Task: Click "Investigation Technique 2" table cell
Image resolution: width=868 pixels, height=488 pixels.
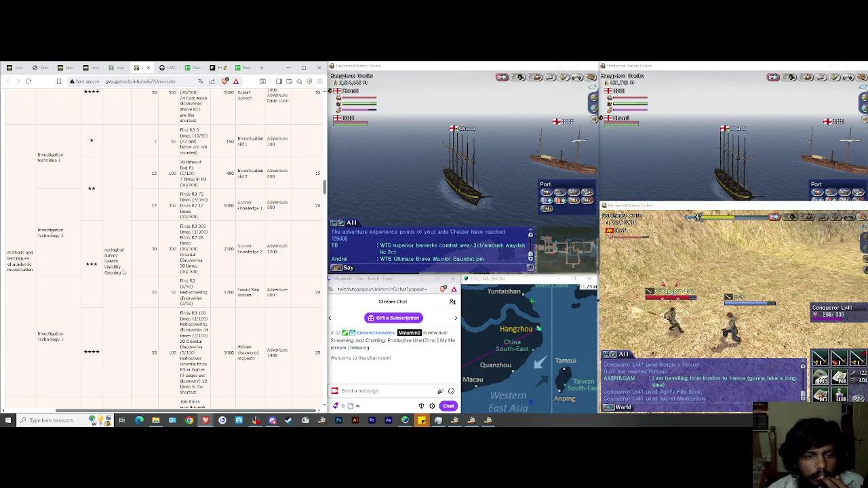Action: tap(50, 232)
